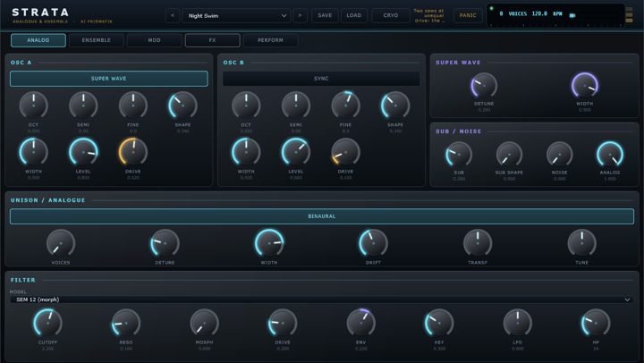Switch to the PERFORM tab
The image size is (644, 363).
click(270, 40)
